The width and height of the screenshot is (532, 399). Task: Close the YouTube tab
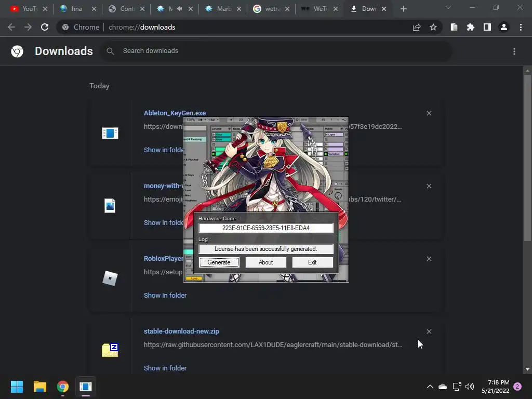[x=45, y=9]
